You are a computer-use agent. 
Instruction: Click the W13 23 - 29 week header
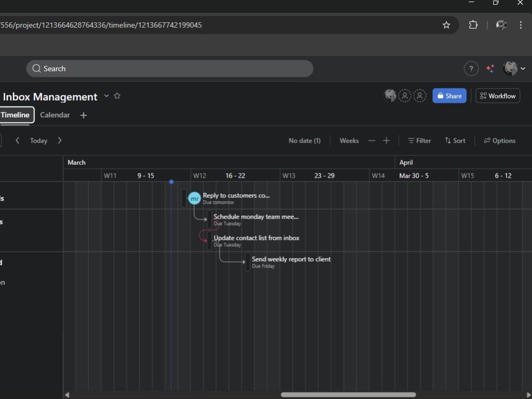pyautogui.click(x=325, y=176)
